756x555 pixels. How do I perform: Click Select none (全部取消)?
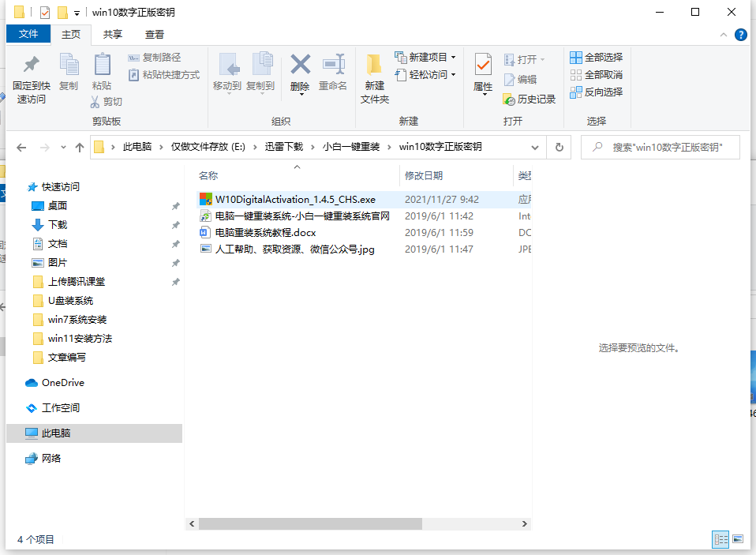(596, 75)
